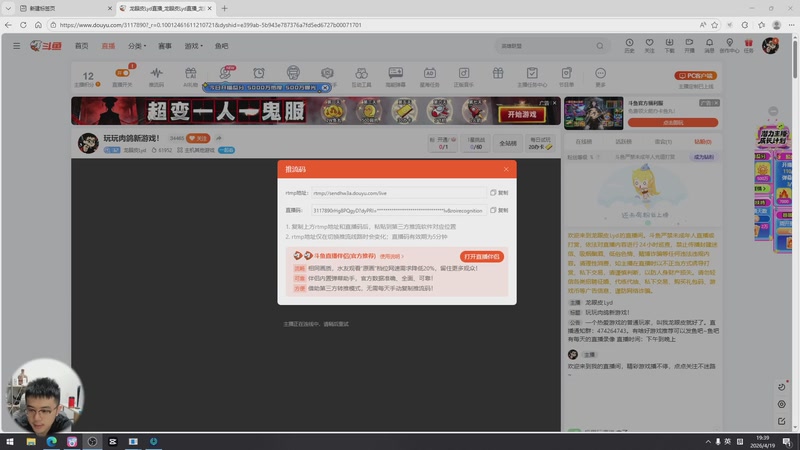This screenshot has width=800, height=450.
Task: Expand the 分类 dropdown
Action: [137, 46]
